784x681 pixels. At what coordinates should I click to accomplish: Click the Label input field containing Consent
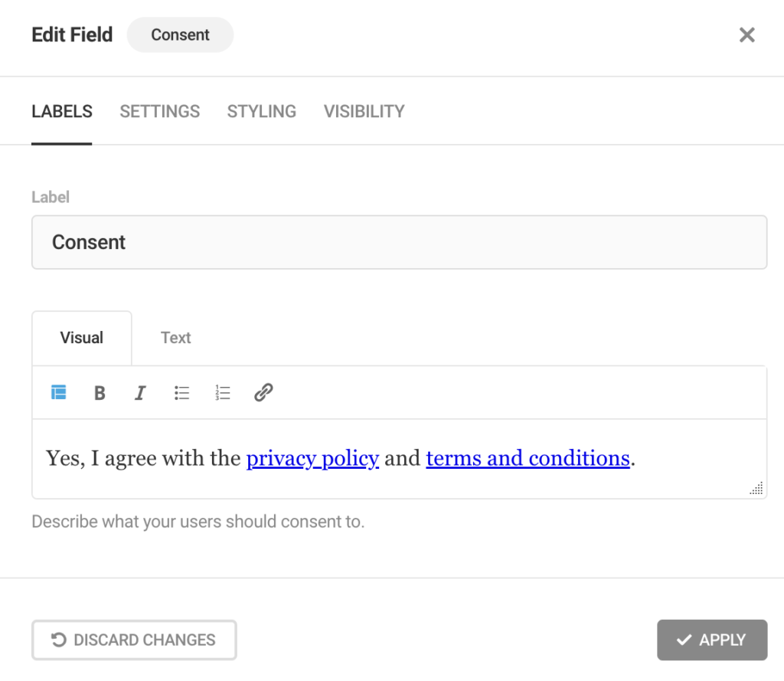(x=399, y=242)
